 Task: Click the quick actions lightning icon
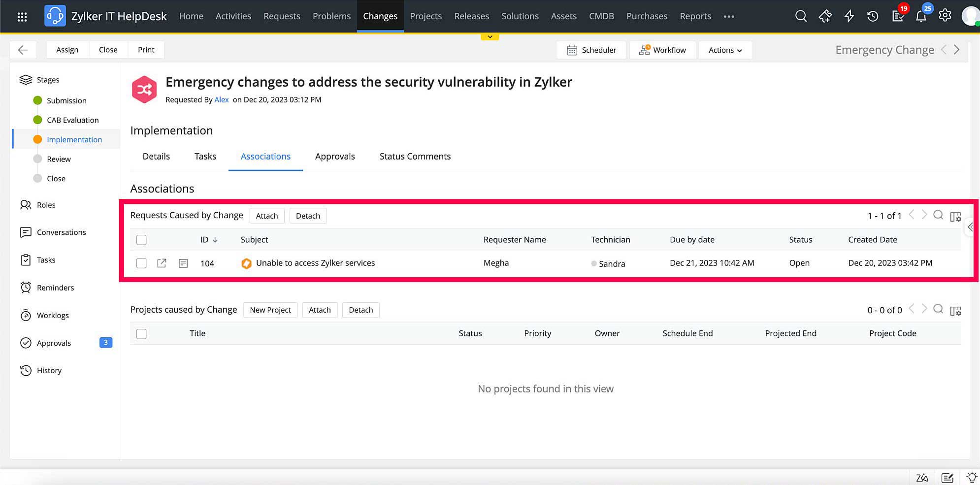(x=849, y=16)
